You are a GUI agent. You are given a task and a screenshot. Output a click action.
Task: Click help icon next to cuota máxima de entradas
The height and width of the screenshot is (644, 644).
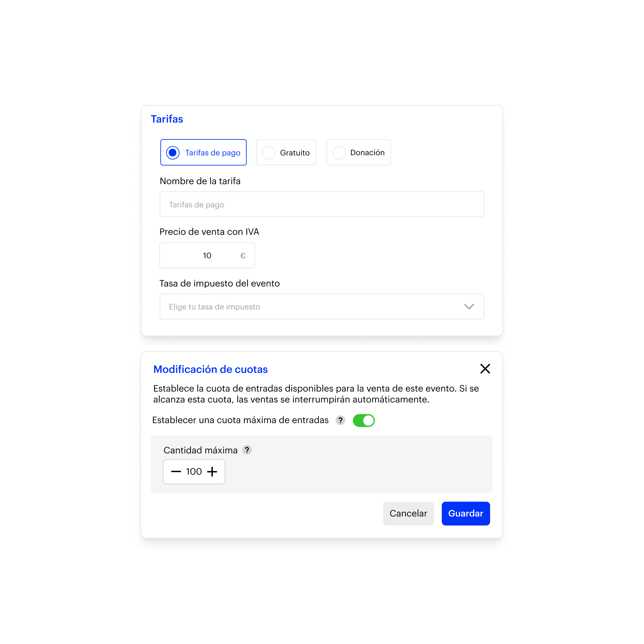pyautogui.click(x=340, y=420)
